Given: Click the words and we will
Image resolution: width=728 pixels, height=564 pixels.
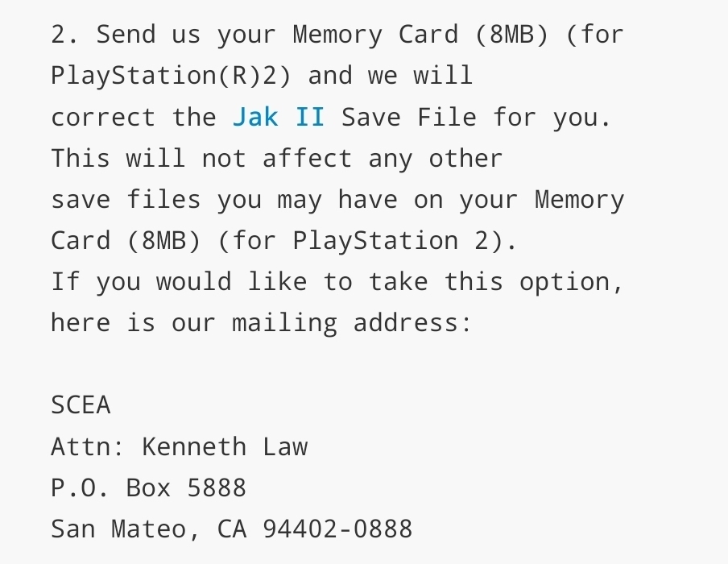Looking at the screenshot, I should coord(390,77).
